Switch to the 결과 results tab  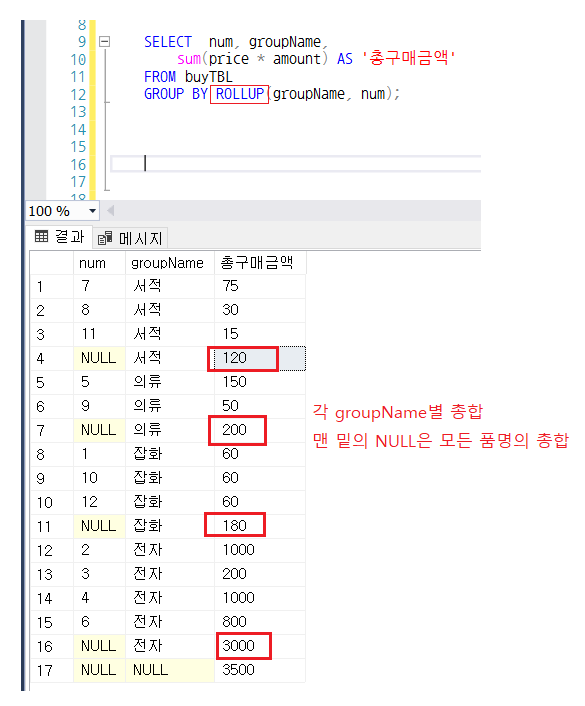tap(60, 236)
